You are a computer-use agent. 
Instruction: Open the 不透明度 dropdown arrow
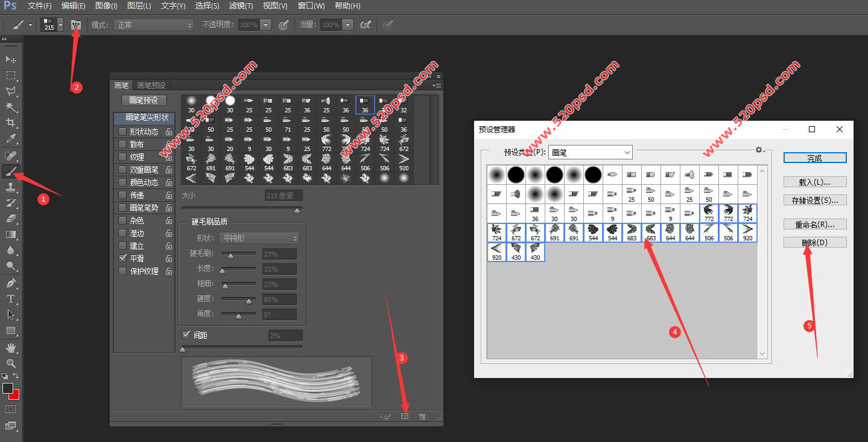pyautogui.click(x=265, y=25)
